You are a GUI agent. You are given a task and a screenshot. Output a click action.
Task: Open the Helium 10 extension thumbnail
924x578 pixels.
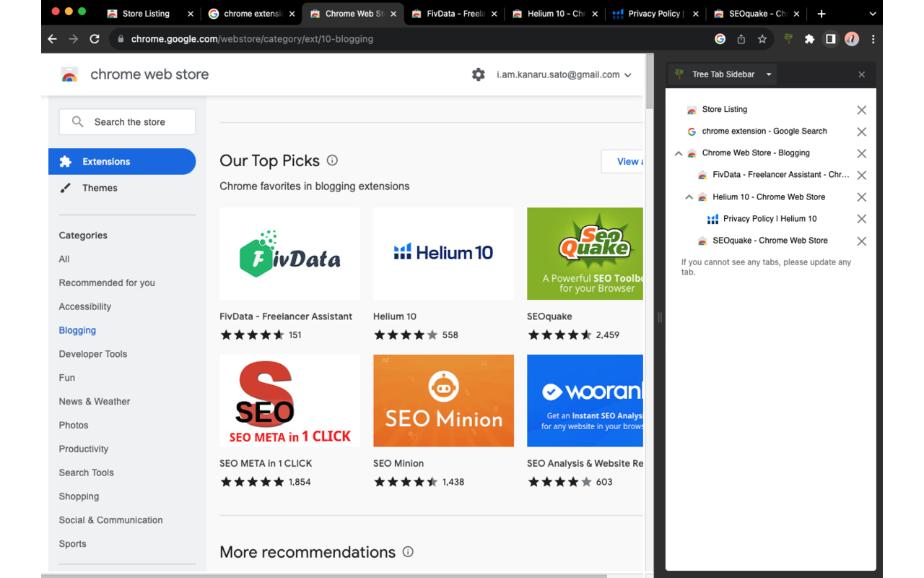(x=443, y=254)
